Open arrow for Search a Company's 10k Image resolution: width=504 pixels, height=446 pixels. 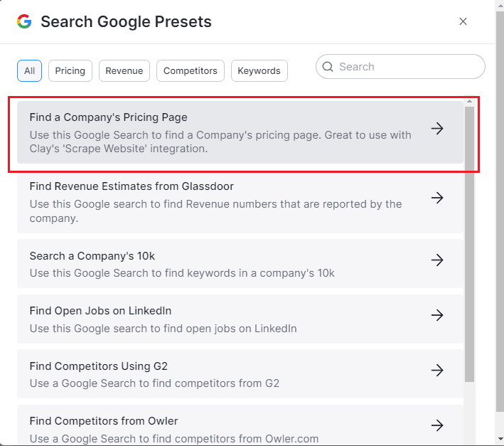pos(437,260)
